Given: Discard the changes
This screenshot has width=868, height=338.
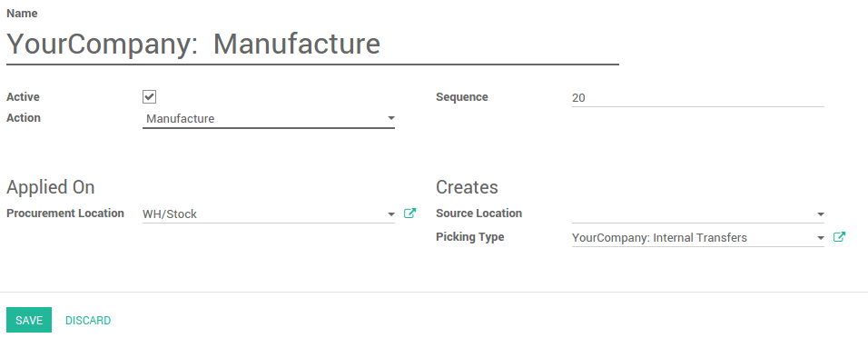Looking at the screenshot, I should tap(88, 320).
